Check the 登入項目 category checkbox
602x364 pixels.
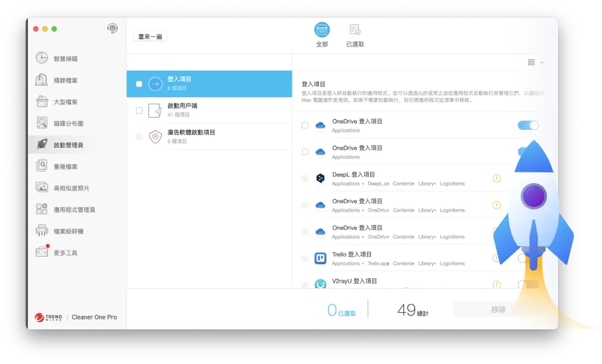[x=139, y=84]
